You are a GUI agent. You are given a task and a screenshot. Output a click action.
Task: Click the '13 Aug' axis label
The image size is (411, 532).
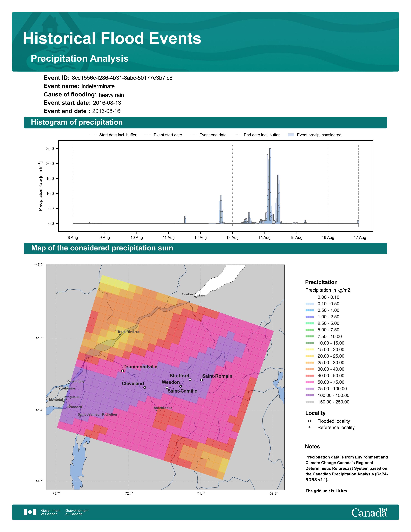point(232,237)
